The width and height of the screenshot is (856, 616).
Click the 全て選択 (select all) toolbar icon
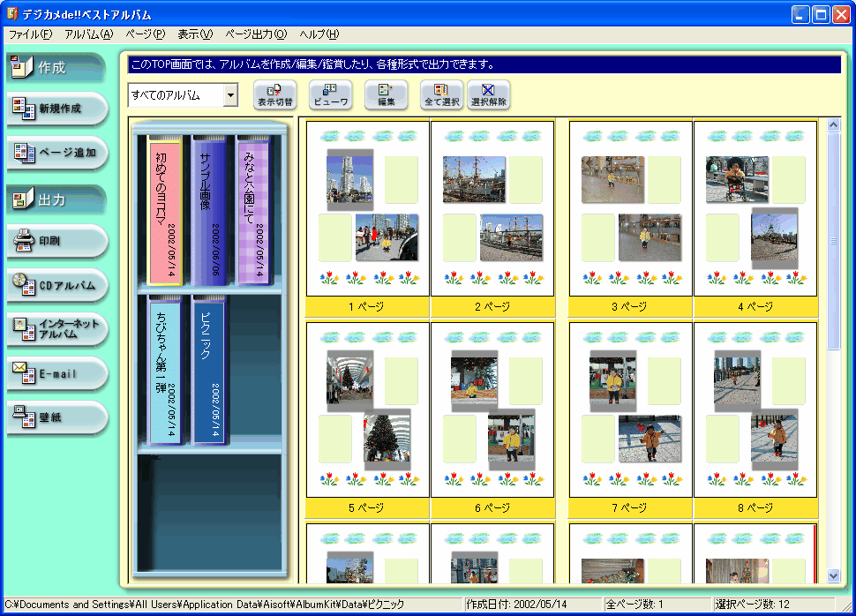point(441,95)
